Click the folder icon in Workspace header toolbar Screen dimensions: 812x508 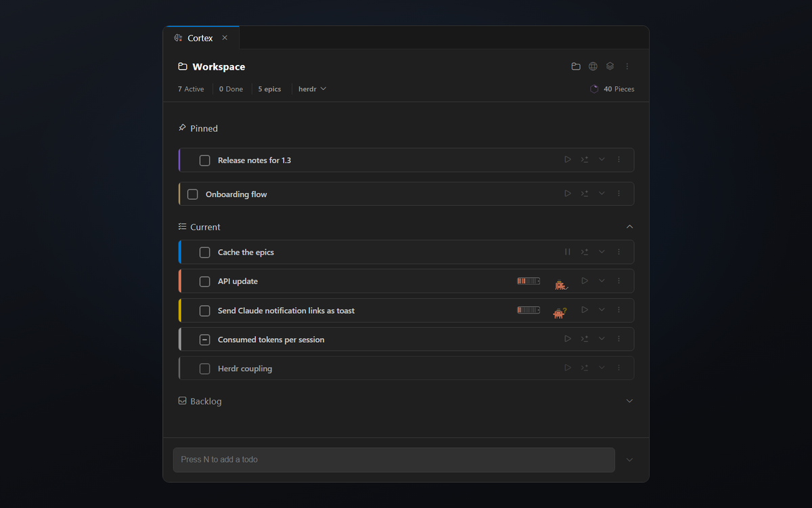[576, 66]
